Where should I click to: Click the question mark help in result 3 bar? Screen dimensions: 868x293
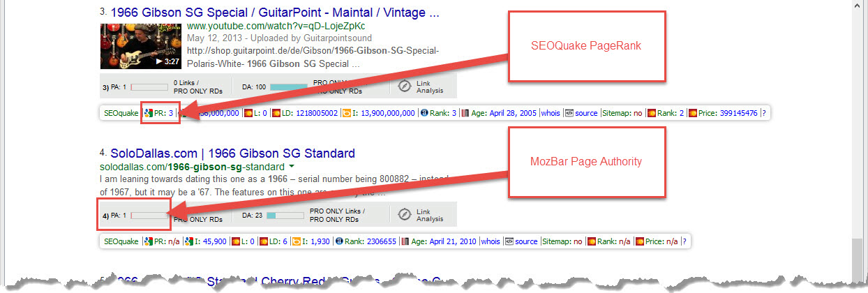763,113
